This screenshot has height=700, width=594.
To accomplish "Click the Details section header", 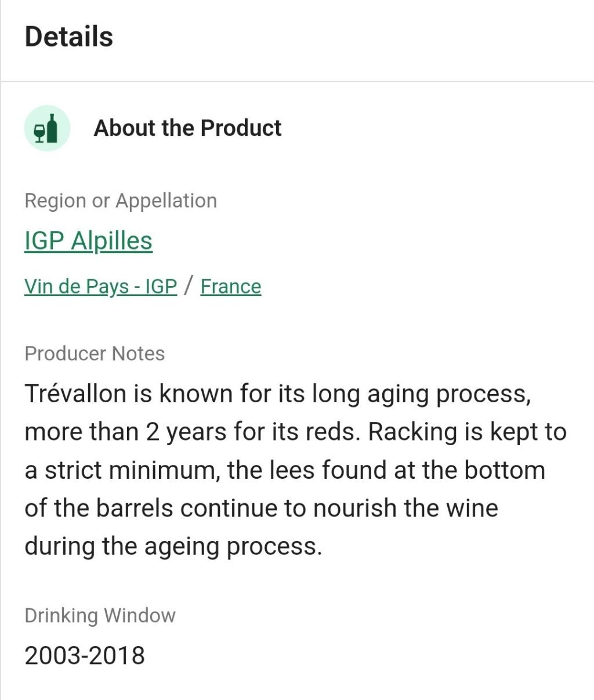I will 68,37.
